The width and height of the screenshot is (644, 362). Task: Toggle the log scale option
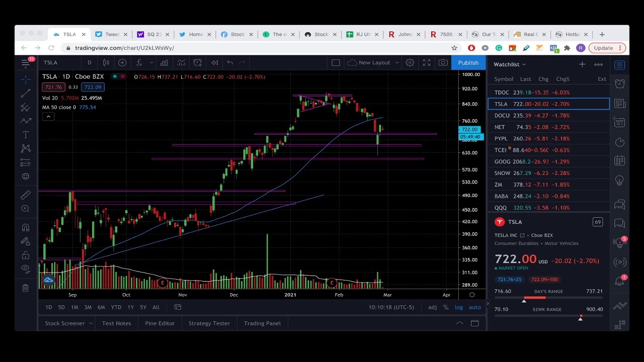[459, 307]
